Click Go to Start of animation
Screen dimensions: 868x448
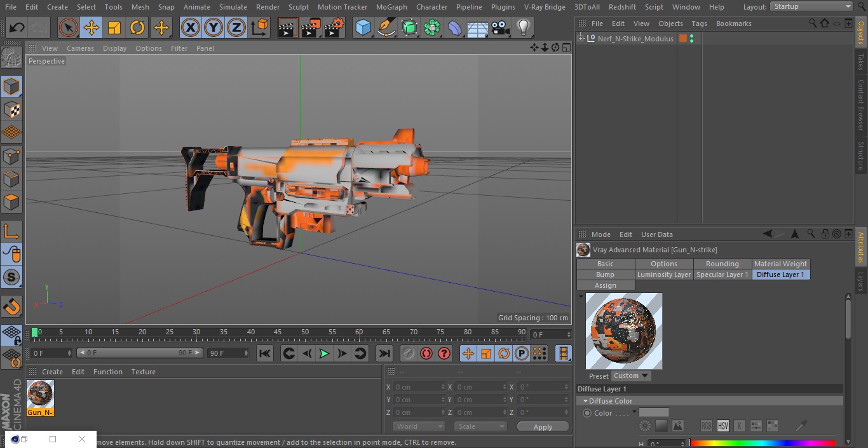click(265, 353)
